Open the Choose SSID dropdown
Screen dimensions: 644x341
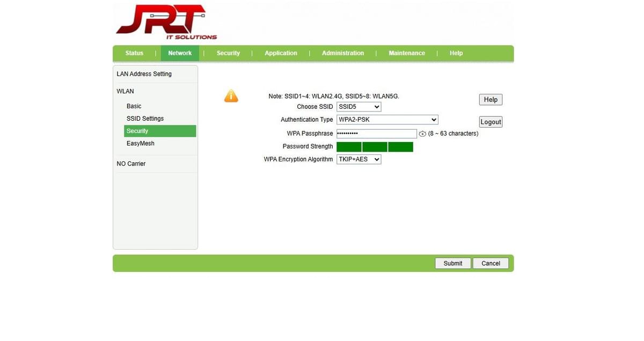pyautogui.click(x=359, y=107)
